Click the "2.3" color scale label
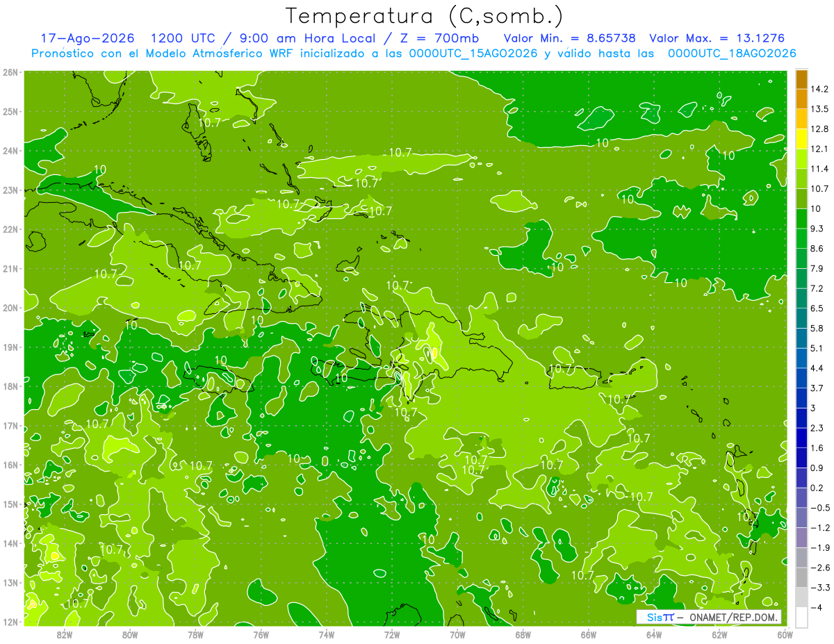 point(817,428)
